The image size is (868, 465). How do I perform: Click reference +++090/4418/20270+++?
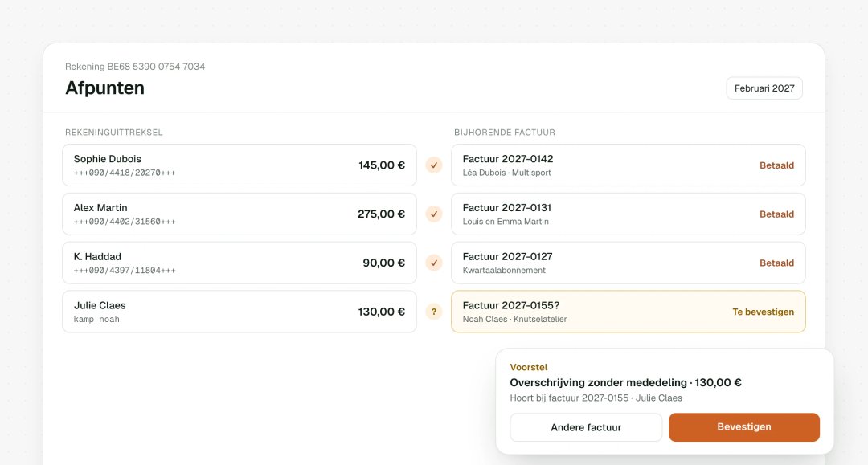tap(125, 173)
